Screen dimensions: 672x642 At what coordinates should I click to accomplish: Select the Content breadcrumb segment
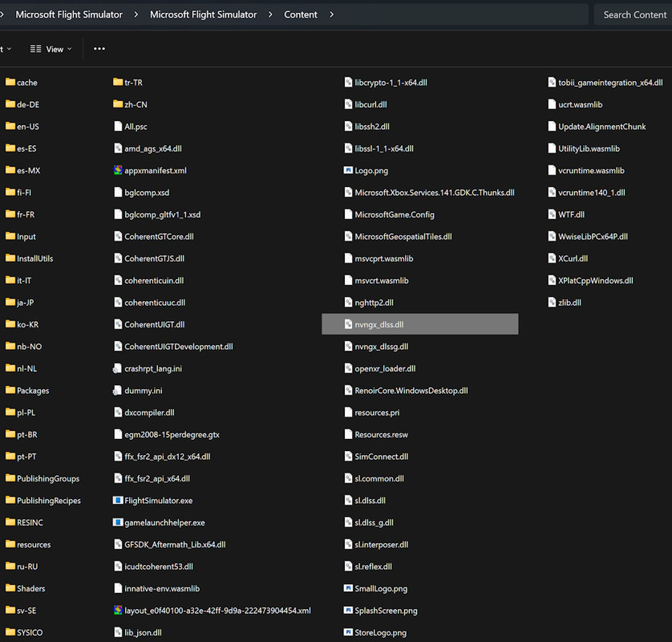301,14
